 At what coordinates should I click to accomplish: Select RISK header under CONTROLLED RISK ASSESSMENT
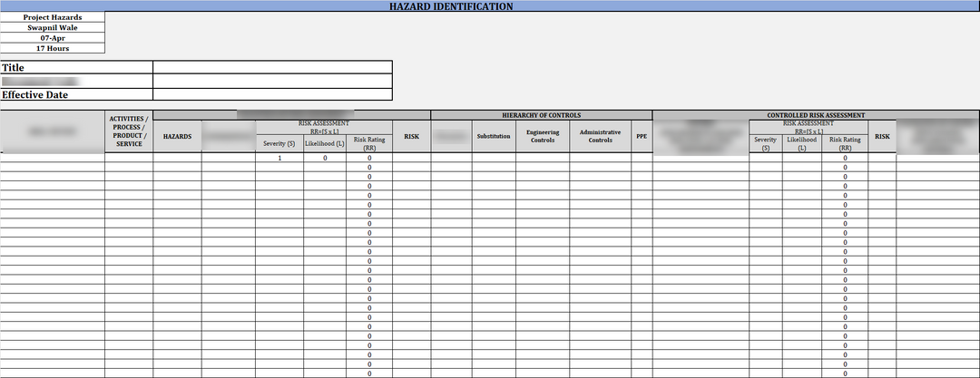click(883, 136)
